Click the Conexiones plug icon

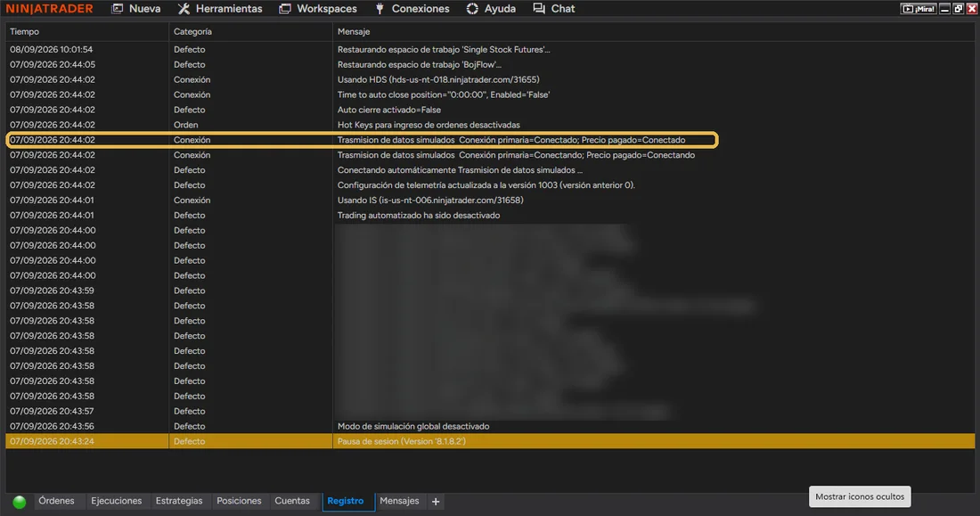click(x=380, y=9)
